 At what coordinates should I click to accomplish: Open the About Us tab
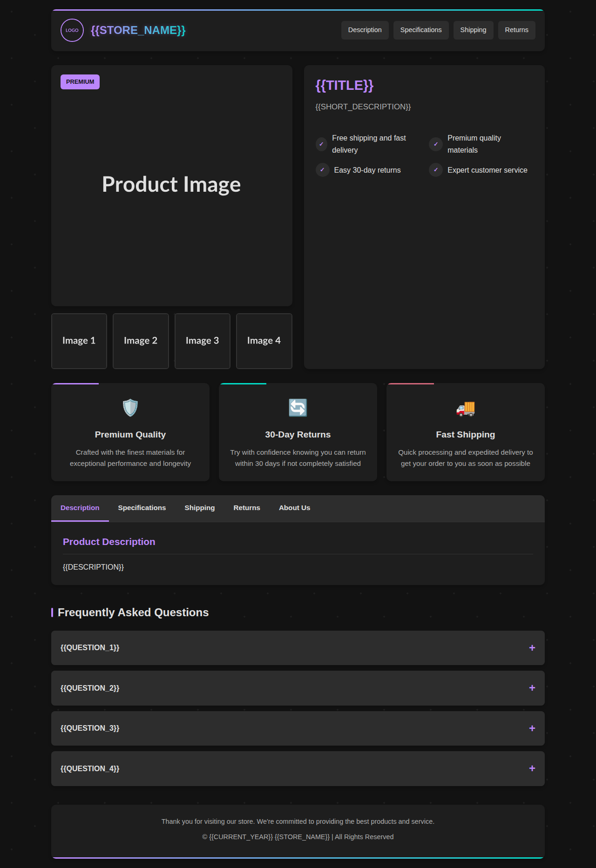click(x=294, y=508)
